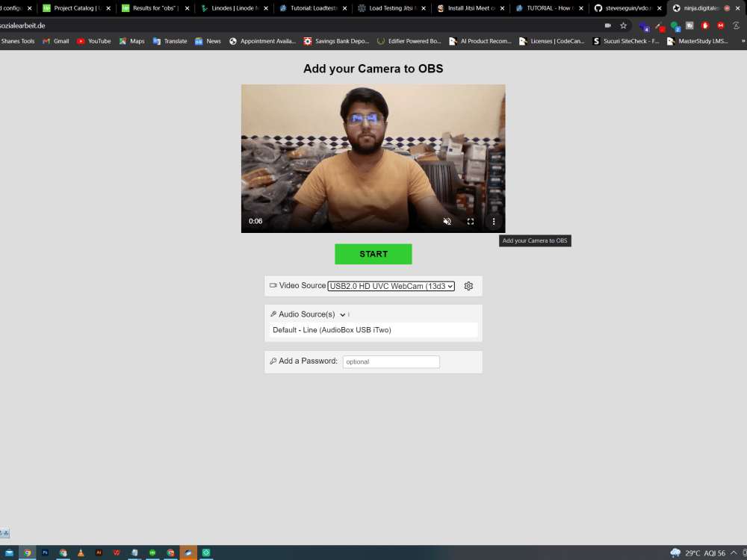
Task: Click the camera icon in the address bar
Action: [x=608, y=25]
